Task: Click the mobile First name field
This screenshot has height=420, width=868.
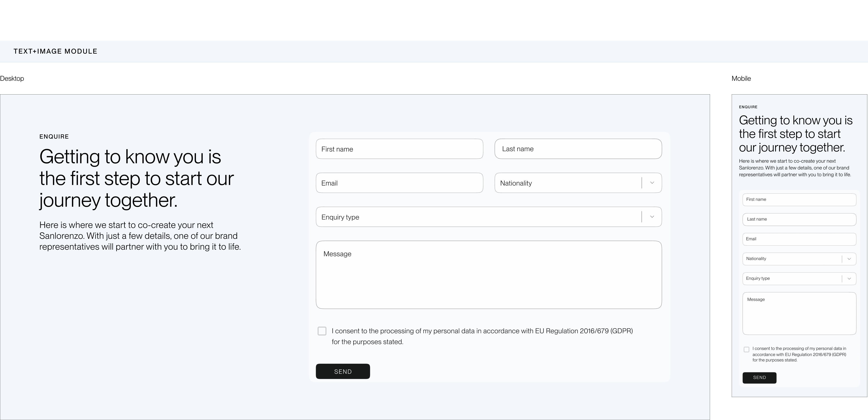Action: click(799, 199)
